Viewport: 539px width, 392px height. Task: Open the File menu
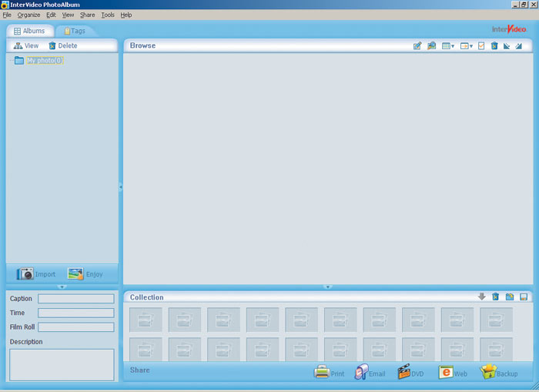point(7,15)
